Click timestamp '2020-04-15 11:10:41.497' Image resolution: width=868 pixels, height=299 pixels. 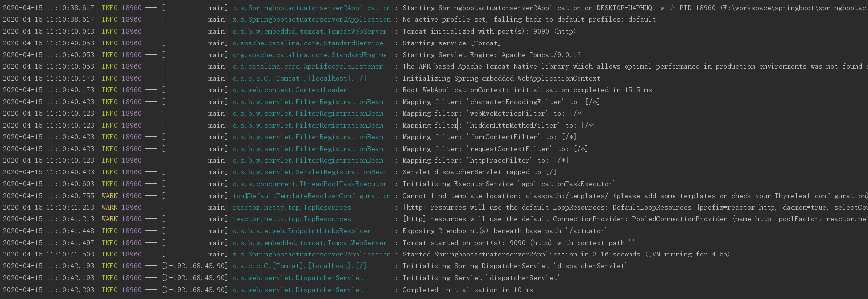pyautogui.click(x=48, y=243)
